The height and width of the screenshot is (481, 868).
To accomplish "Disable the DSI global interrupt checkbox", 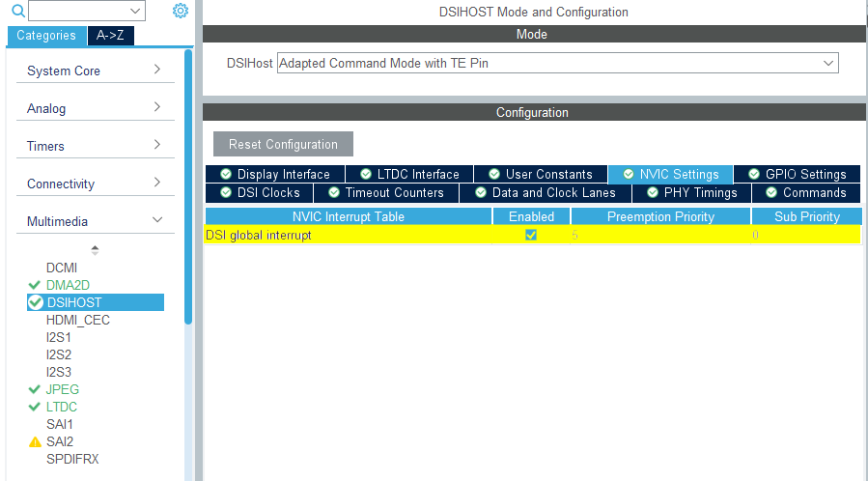I will pyautogui.click(x=531, y=235).
